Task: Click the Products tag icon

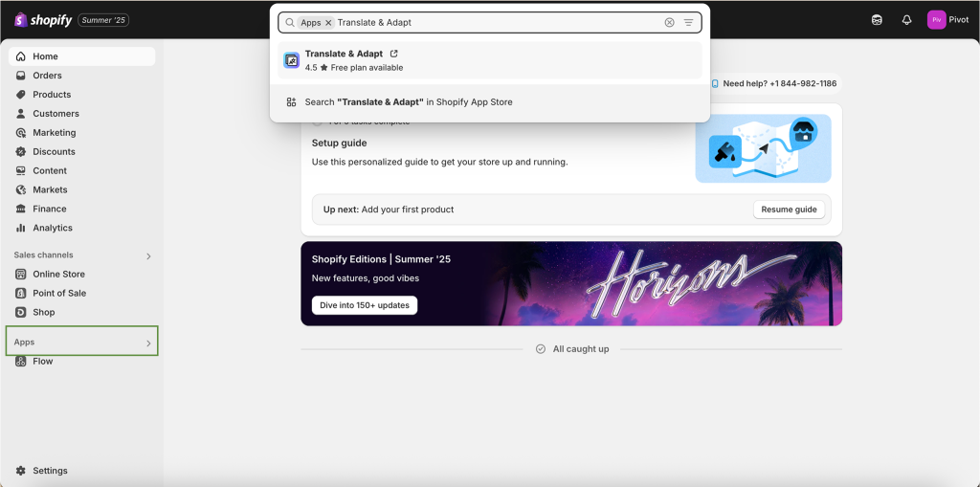Action: pyautogui.click(x=21, y=95)
